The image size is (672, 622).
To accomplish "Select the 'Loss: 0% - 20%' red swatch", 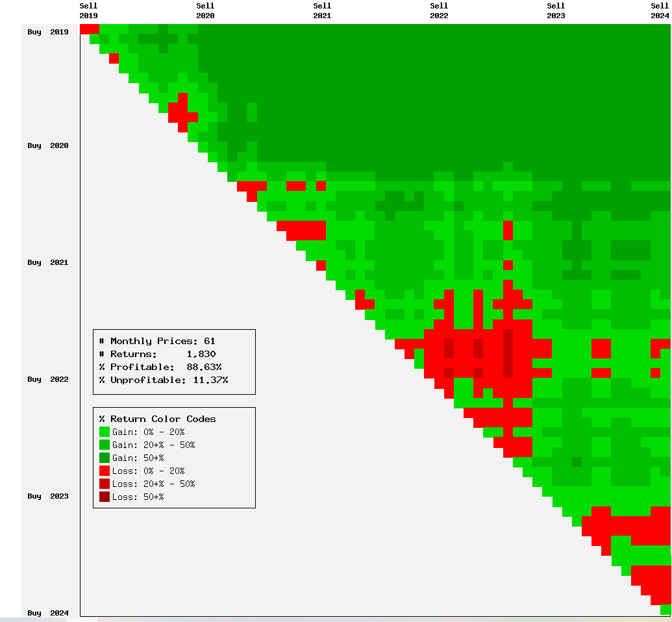I will (x=104, y=471).
